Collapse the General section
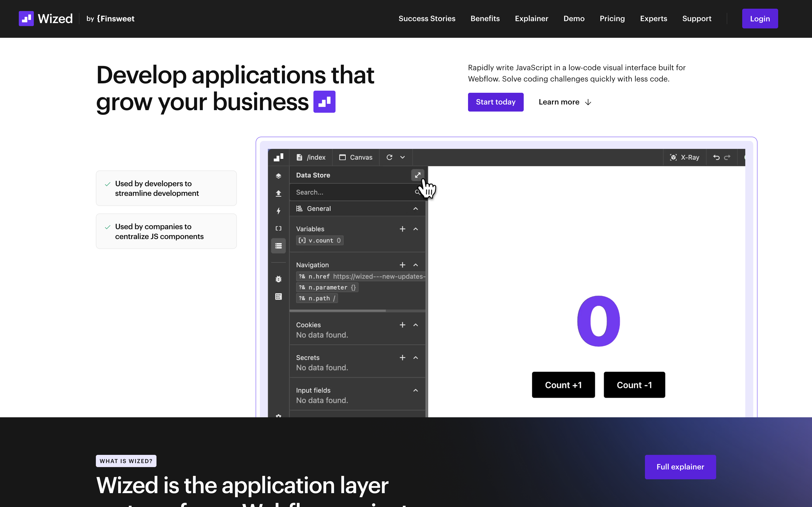Screen dimensions: 812x507 point(416,209)
